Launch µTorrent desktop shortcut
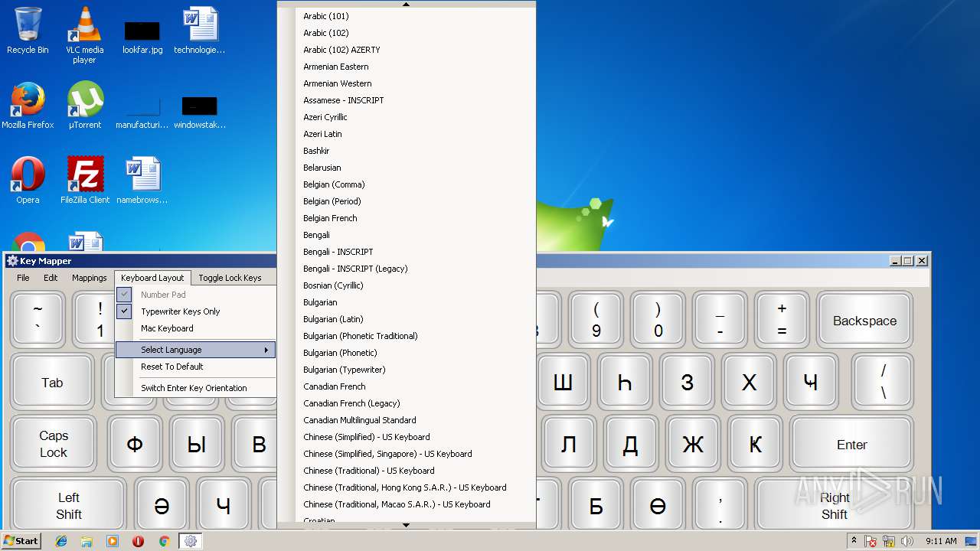 click(85, 106)
